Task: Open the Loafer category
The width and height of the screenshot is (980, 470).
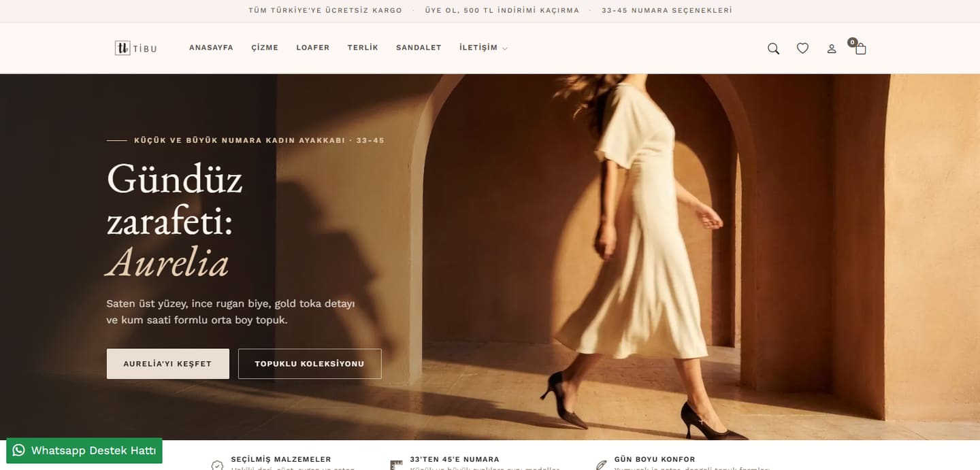Action: coord(312,48)
